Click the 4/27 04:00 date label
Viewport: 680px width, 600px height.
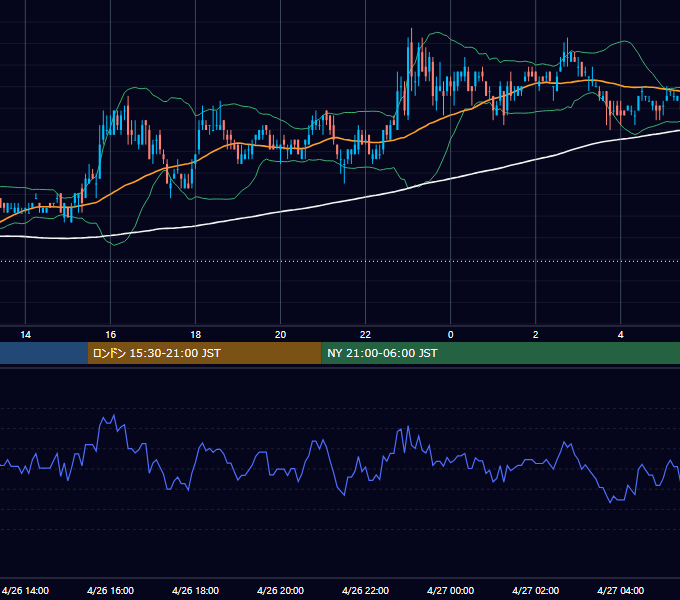tap(621, 590)
